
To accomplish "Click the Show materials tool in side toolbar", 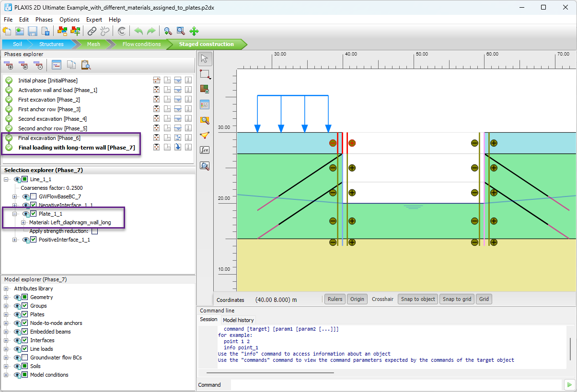I will (x=205, y=89).
